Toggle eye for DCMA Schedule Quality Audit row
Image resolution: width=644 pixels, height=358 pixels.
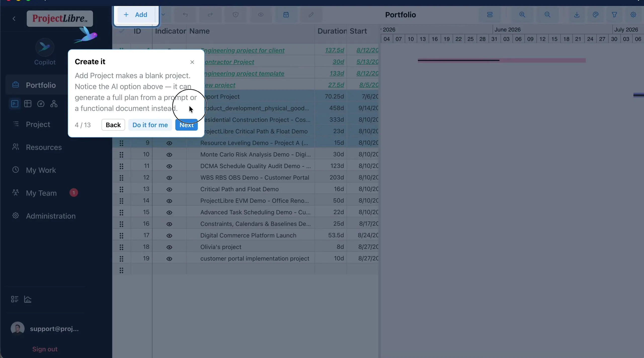(x=169, y=166)
